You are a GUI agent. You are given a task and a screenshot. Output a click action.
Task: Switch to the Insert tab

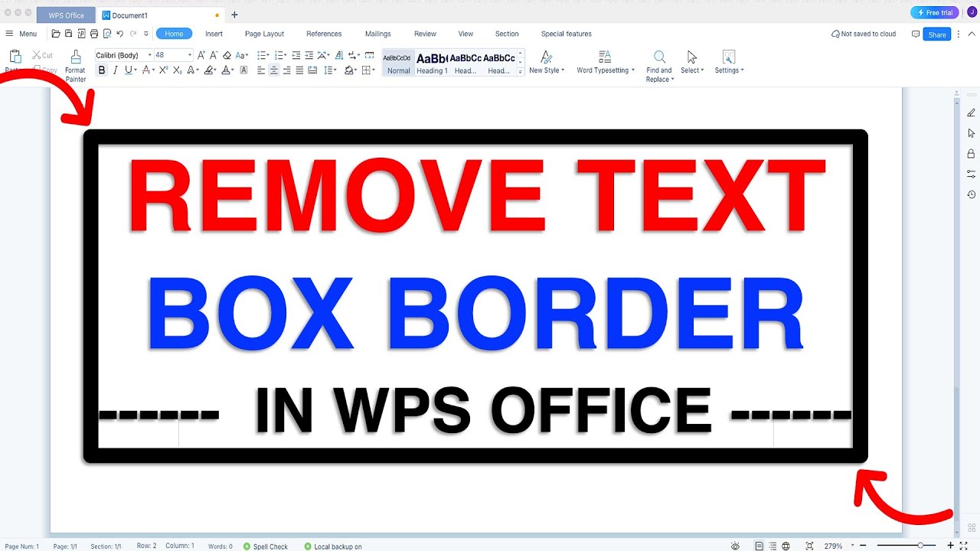tap(214, 34)
